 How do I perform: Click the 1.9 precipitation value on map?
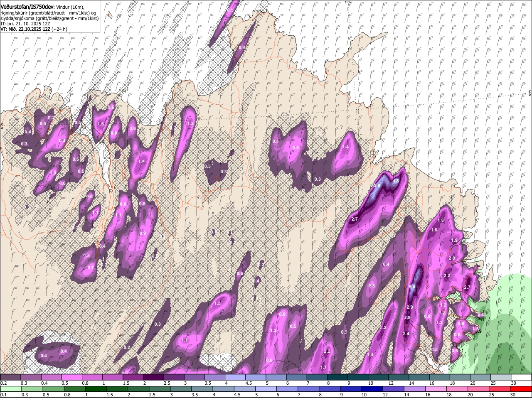[x=454, y=240]
